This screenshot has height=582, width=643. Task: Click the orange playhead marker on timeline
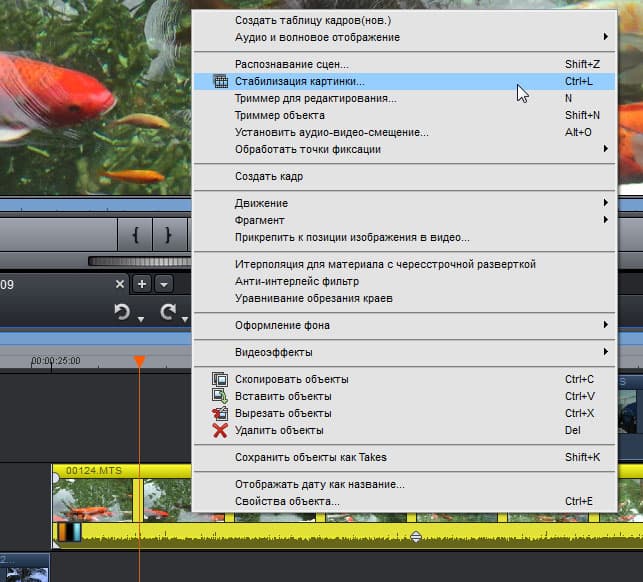tap(139, 361)
